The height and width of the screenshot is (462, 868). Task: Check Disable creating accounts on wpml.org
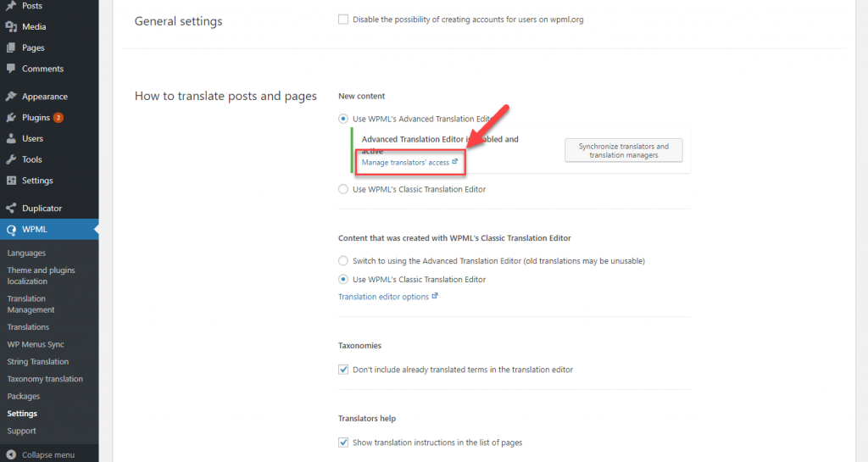343,19
